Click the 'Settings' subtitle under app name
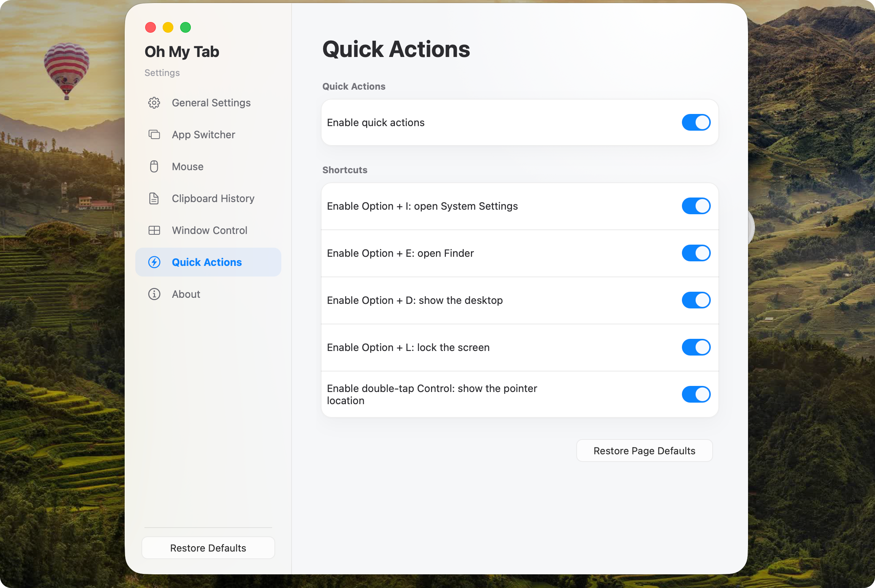 tap(162, 73)
